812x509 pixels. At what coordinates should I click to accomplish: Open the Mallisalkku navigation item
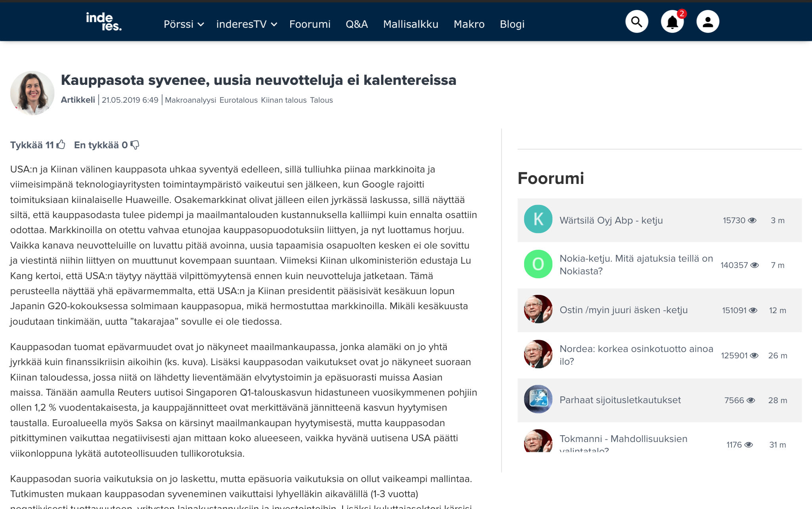coord(411,24)
